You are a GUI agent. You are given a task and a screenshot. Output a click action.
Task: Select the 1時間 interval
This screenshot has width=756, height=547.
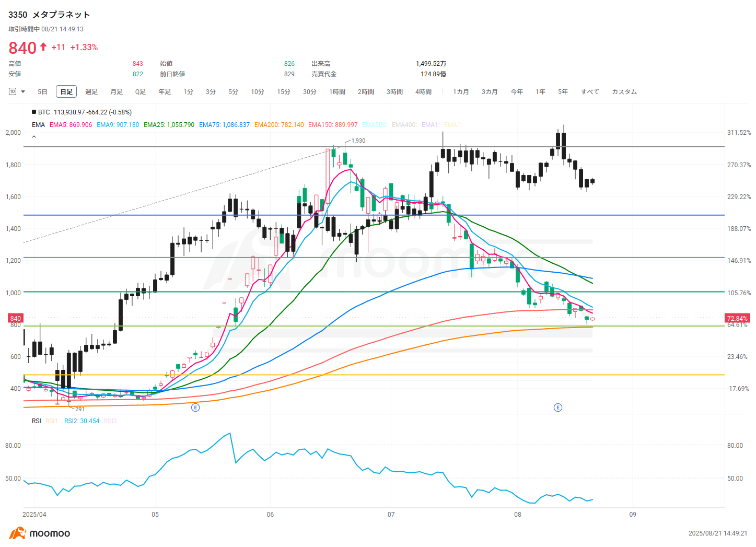click(337, 91)
